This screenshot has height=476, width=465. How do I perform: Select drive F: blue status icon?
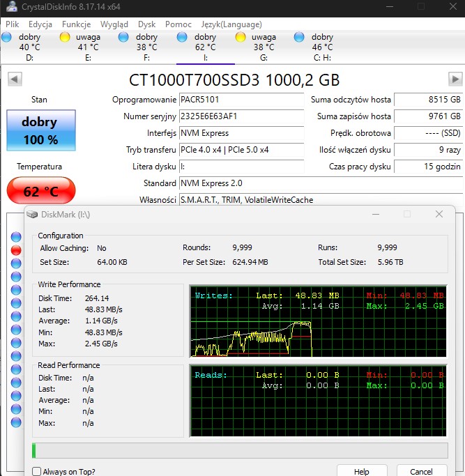124,38
